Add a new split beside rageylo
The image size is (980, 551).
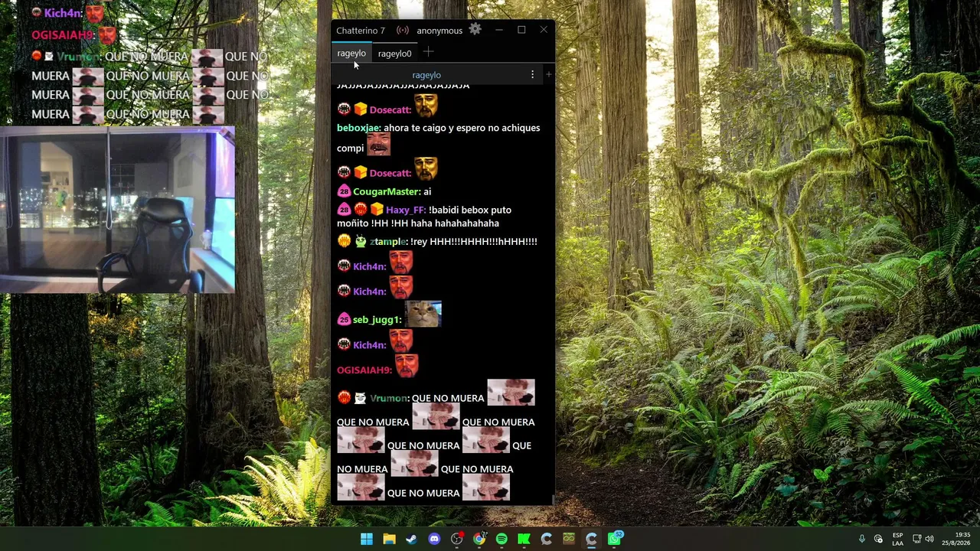[x=548, y=74]
